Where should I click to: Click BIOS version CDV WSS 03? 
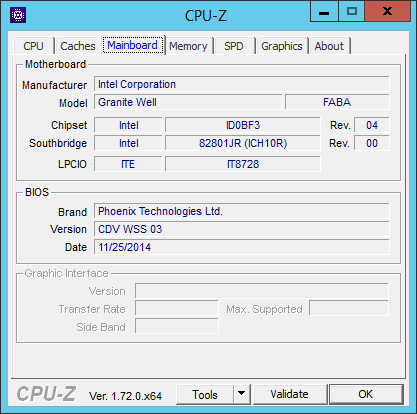point(242,229)
